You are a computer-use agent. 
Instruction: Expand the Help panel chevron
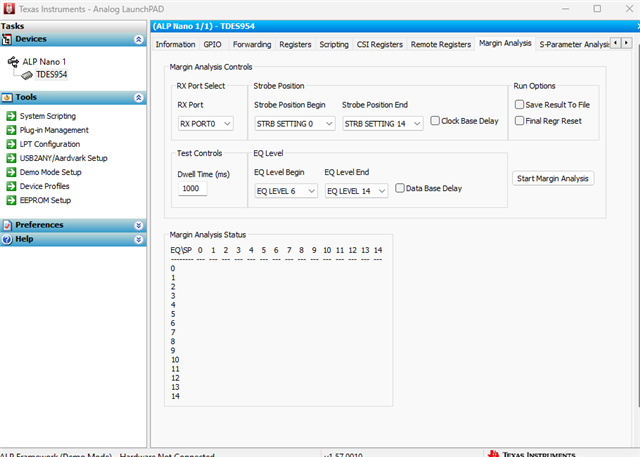[138, 240]
